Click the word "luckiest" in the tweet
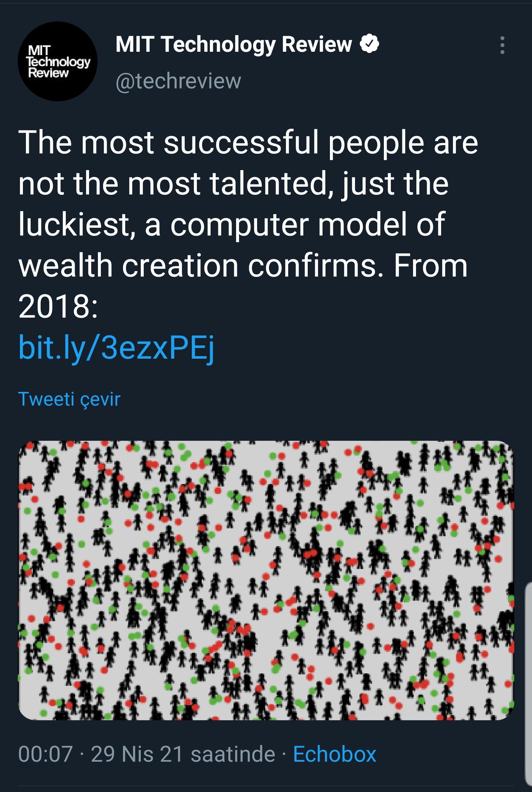The image size is (532, 792). click(x=74, y=224)
